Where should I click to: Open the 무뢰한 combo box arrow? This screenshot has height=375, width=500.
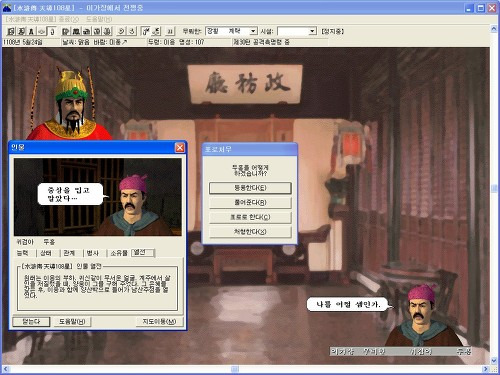point(253,31)
